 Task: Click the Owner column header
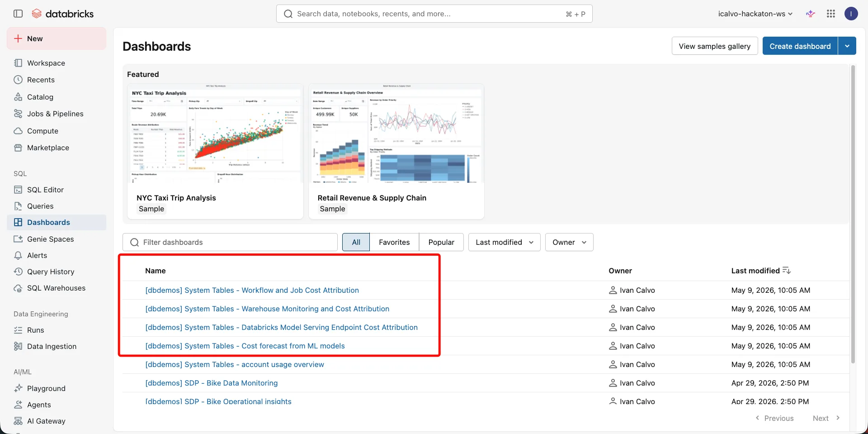tap(620, 271)
